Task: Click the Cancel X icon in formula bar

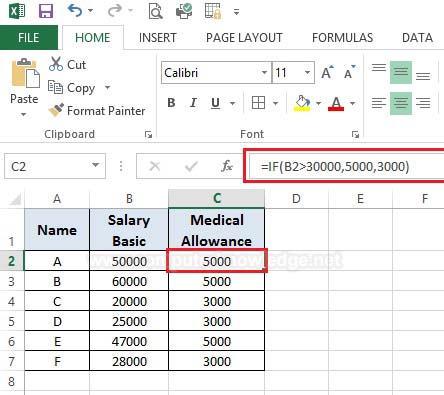Action: click(155, 166)
